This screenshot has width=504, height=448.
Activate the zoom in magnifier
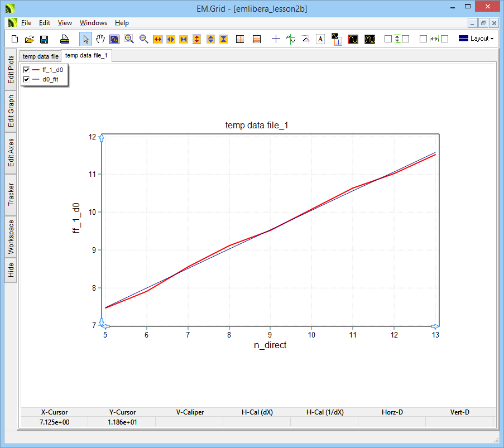point(129,39)
